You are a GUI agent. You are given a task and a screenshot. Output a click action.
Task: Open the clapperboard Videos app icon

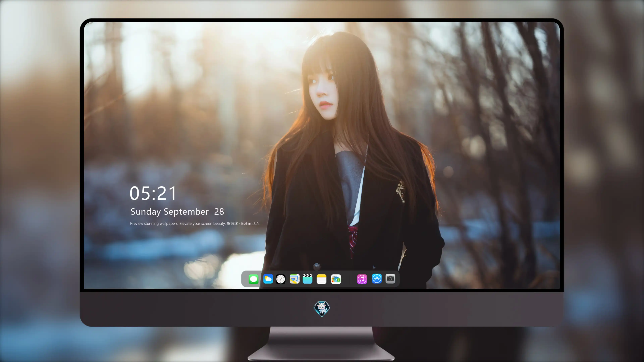click(x=308, y=279)
